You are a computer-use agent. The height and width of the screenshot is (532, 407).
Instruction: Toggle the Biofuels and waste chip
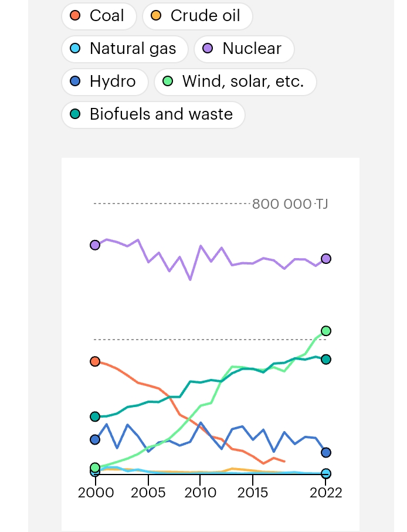(x=152, y=114)
